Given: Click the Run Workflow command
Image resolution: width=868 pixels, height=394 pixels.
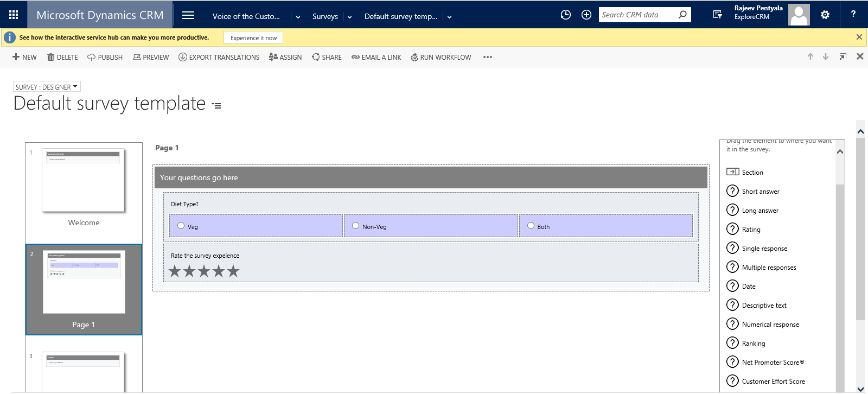Looking at the screenshot, I should 441,57.
